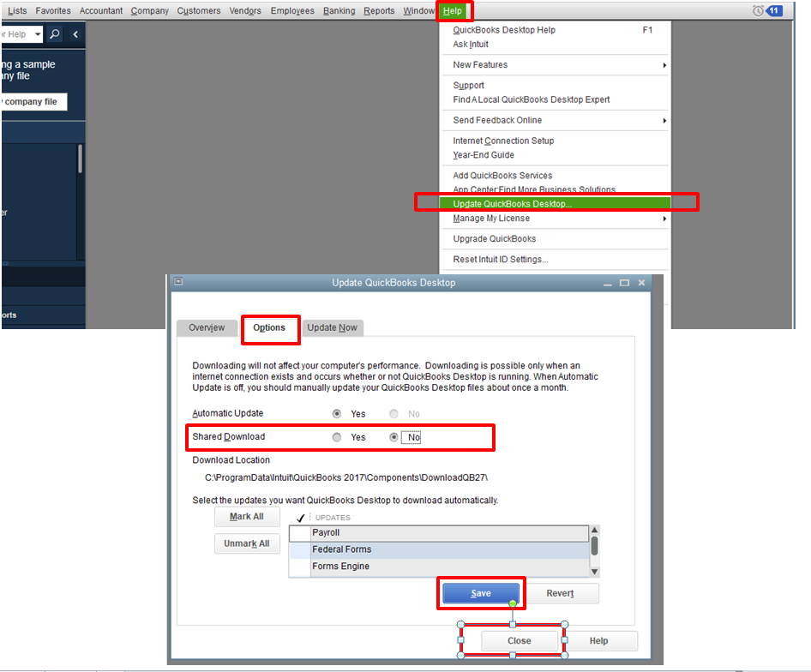Open the Favorites menu
The image size is (811, 672).
coord(53,11)
